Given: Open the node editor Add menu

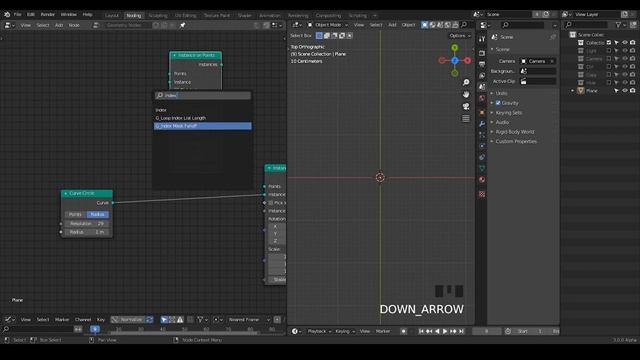Looking at the screenshot, I should pos(59,25).
